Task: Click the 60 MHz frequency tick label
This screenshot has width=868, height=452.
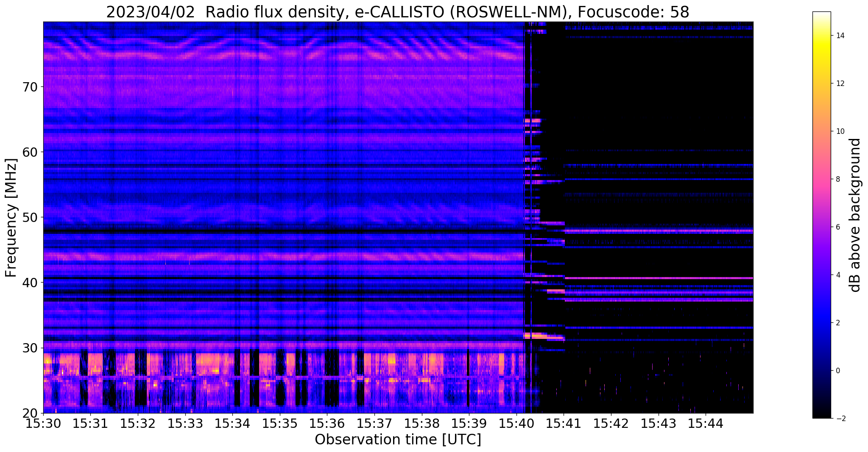Action: (x=29, y=152)
